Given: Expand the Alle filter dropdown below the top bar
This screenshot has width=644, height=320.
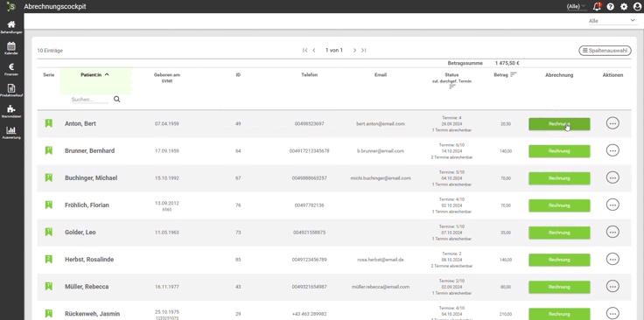Looking at the screenshot, I should 612,21.
